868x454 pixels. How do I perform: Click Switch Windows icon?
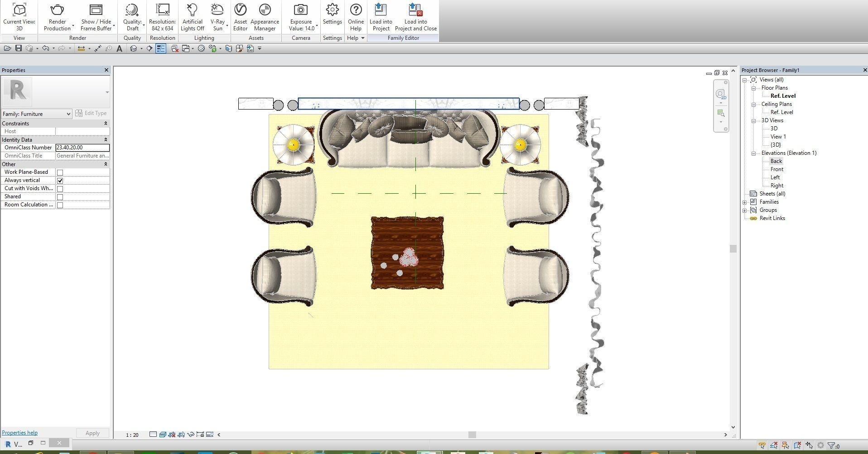pos(186,48)
